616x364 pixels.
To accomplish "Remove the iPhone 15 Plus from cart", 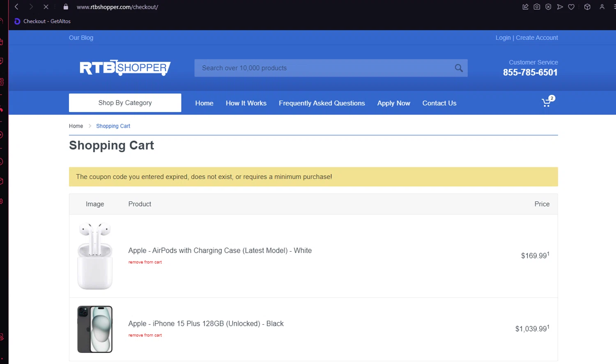I will tap(145, 335).
